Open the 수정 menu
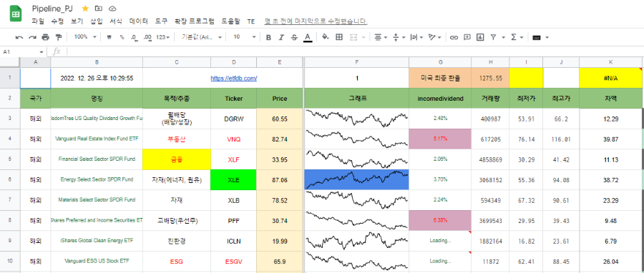This screenshot has height=273, width=644. click(x=57, y=21)
